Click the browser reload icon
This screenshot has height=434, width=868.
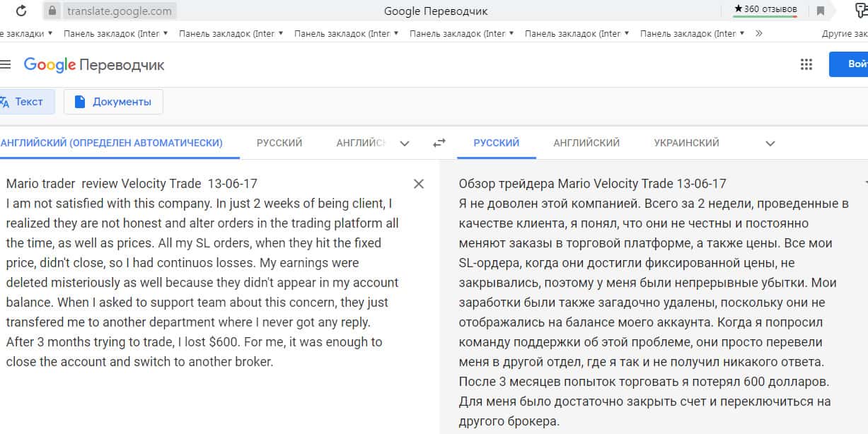(22, 11)
